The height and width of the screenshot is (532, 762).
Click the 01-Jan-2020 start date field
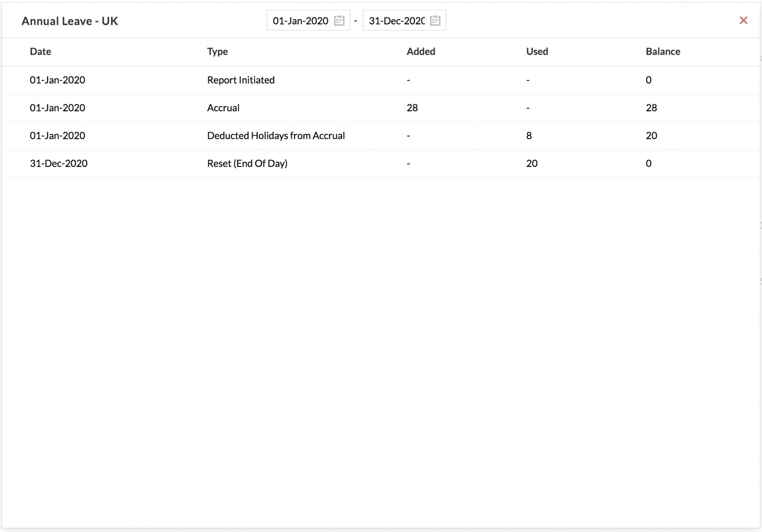pos(308,21)
